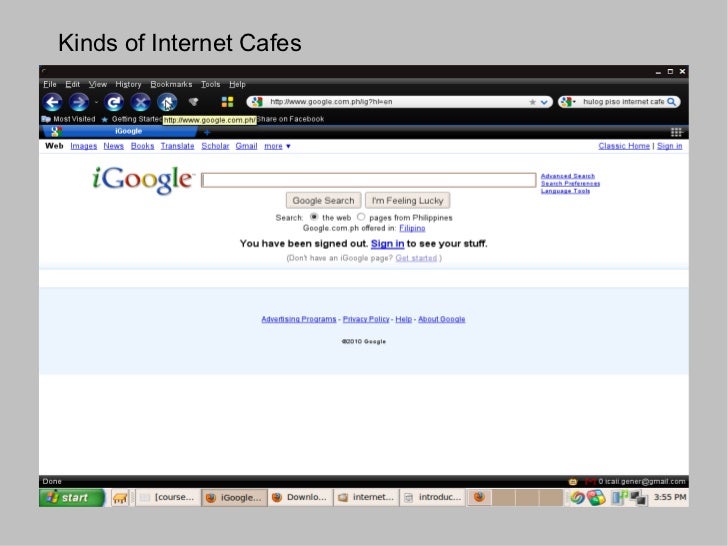The image size is (728, 546).
Task: Click the swirl icon in the system tray
Action: tap(577, 498)
